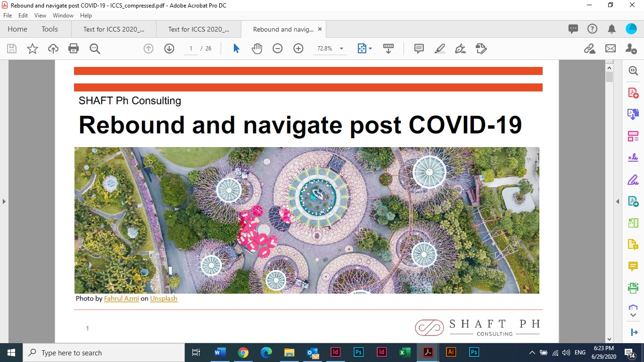Follow the Unsplash hyperlink
644x362 pixels.
(164, 298)
